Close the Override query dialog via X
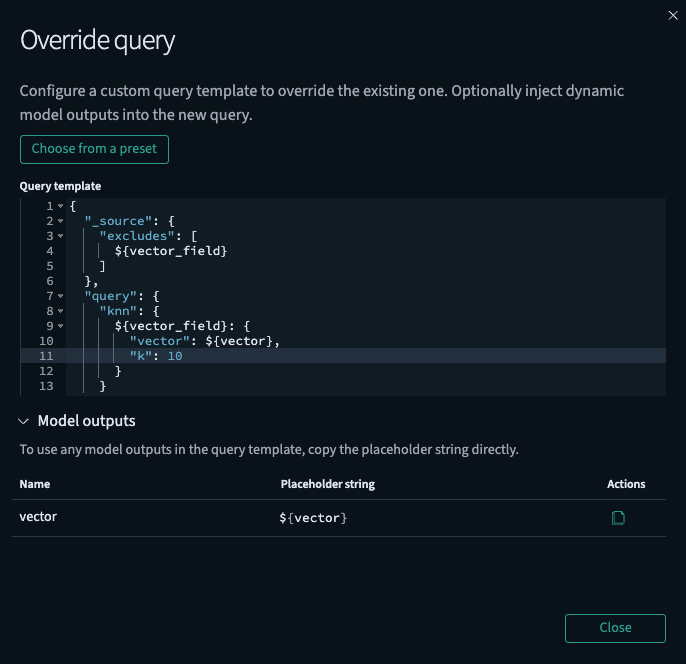Viewport: 686px width, 664px height. 673,15
